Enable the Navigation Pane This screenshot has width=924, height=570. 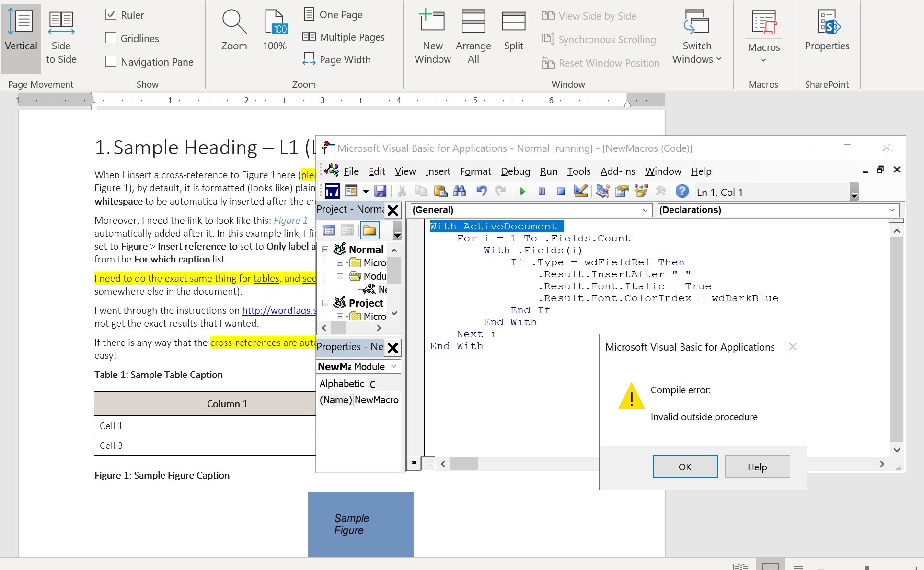click(x=111, y=61)
